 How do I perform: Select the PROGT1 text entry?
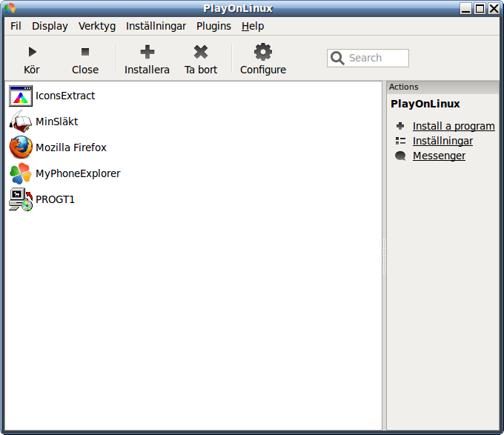[56, 199]
